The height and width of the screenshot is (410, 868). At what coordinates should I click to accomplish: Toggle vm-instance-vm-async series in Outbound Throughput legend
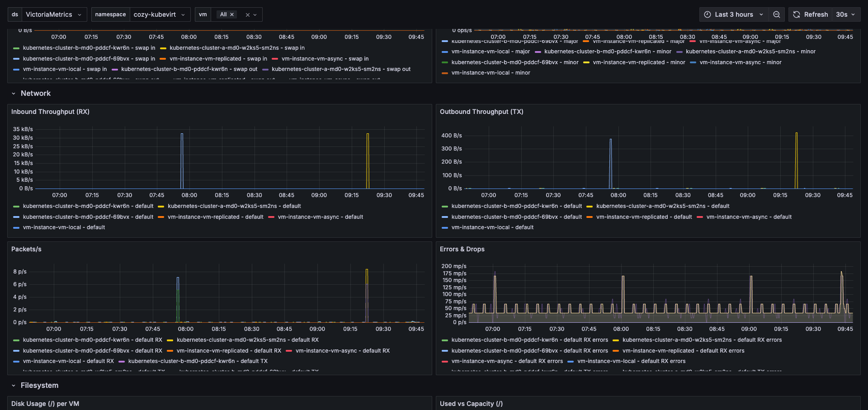point(749,217)
